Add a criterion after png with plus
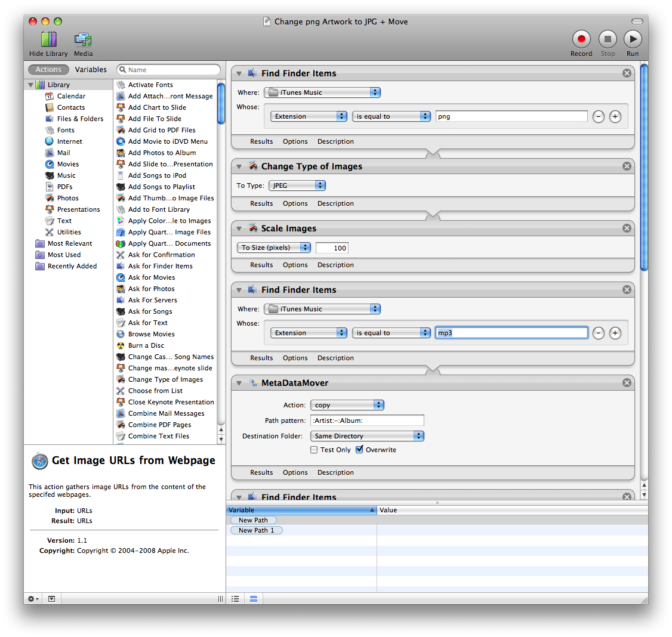Image resolution: width=672 pixels, height=637 pixels. tap(615, 116)
